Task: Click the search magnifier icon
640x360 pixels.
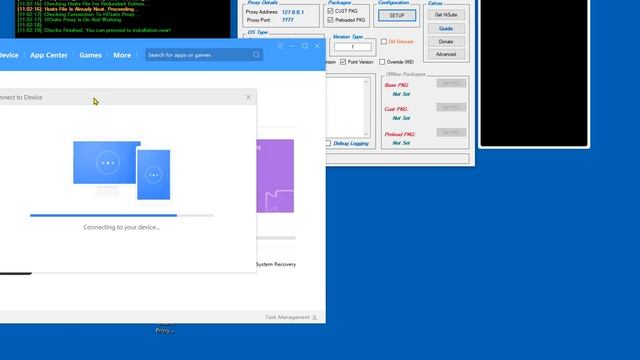Action: pos(256,55)
